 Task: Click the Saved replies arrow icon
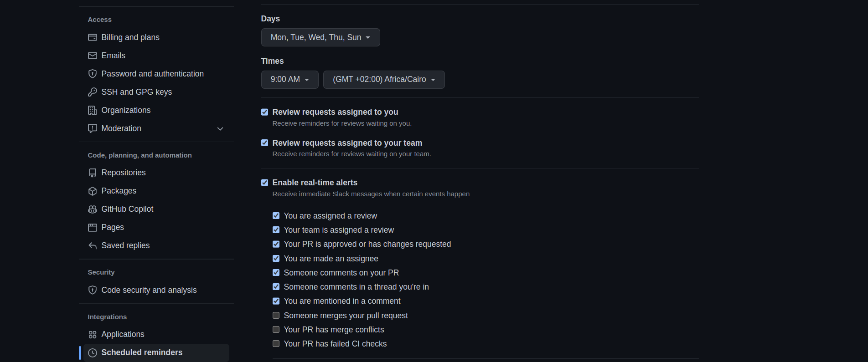pos(93,245)
